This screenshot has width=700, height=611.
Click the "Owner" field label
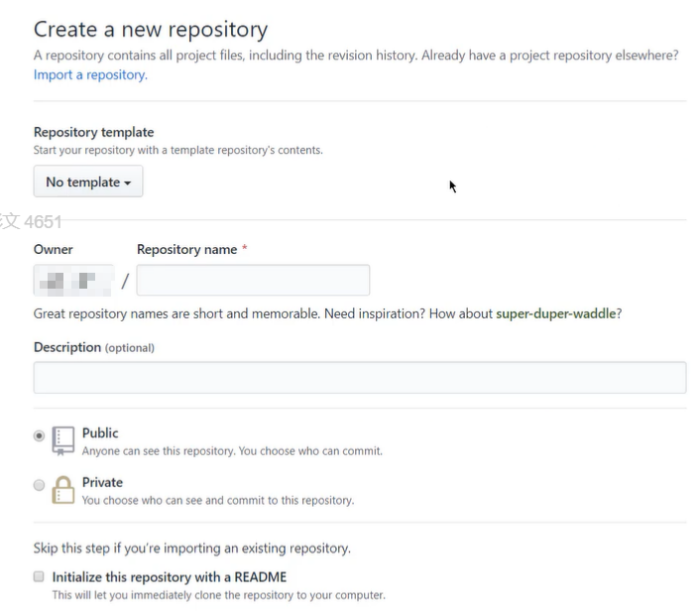pyautogui.click(x=54, y=250)
